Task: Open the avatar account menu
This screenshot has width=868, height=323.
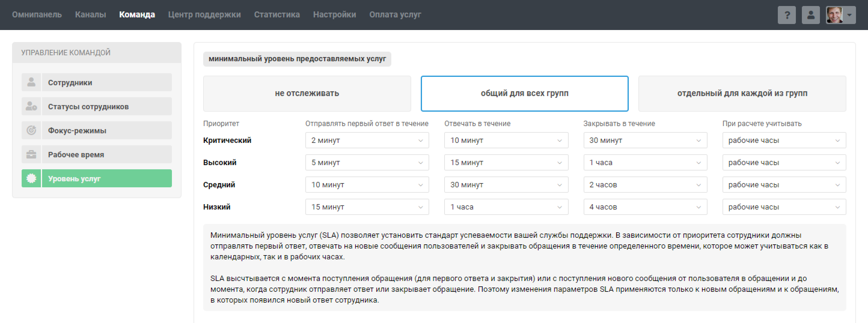Action: coord(840,15)
